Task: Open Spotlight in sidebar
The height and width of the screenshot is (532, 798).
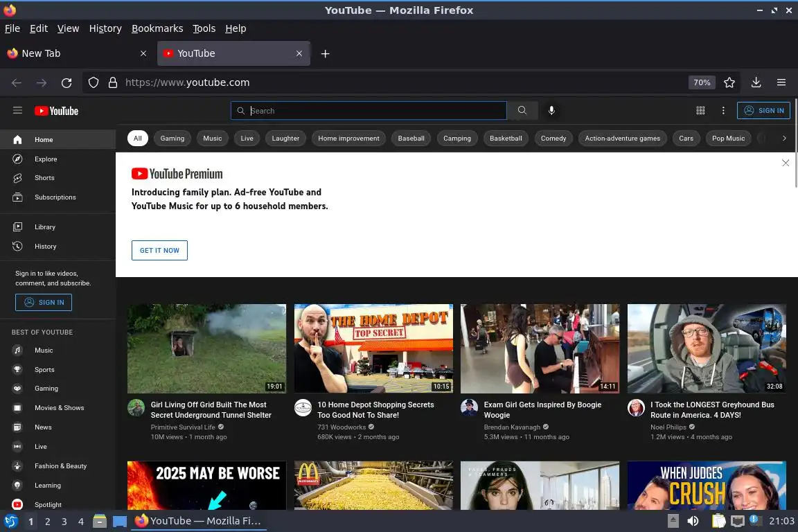Action: pos(58,504)
